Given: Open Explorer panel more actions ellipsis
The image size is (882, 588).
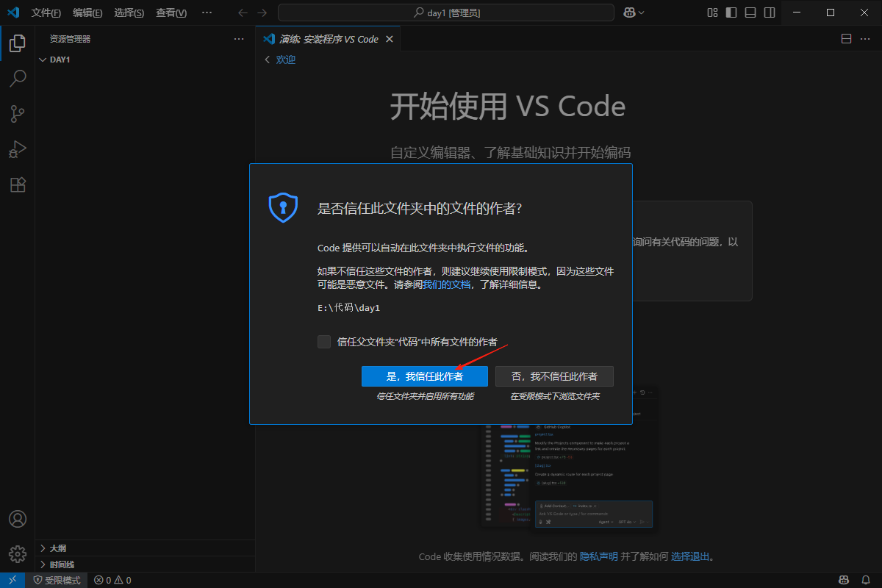Looking at the screenshot, I should [239, 39].
